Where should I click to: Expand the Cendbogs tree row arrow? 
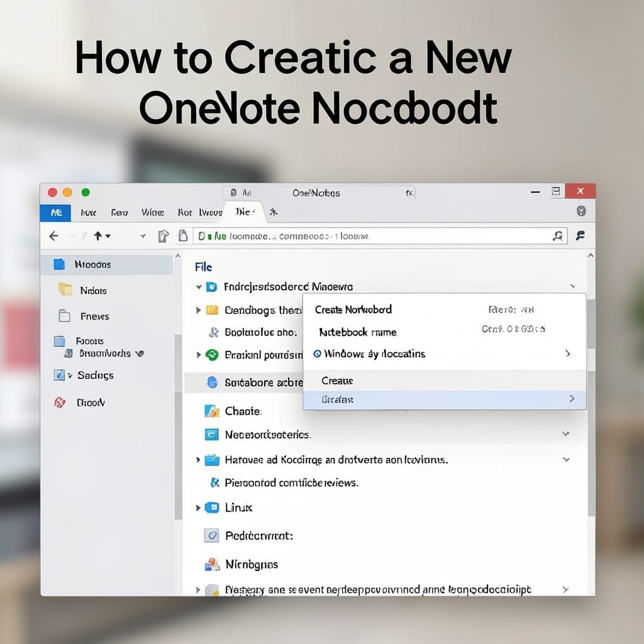point(198,310)
